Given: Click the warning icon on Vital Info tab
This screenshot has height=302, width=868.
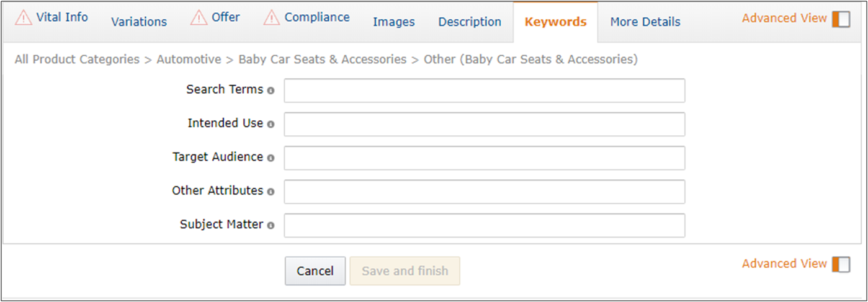Looking at the screenshot, I should [x=24, y=17].
